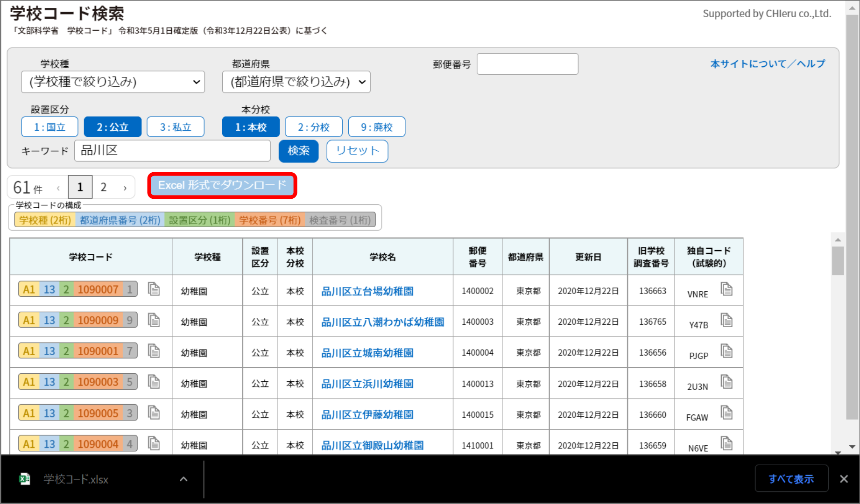Open 品川区立御殿山幼稚園 link
Screen dimensions: 860x504
tap(373, 445)
